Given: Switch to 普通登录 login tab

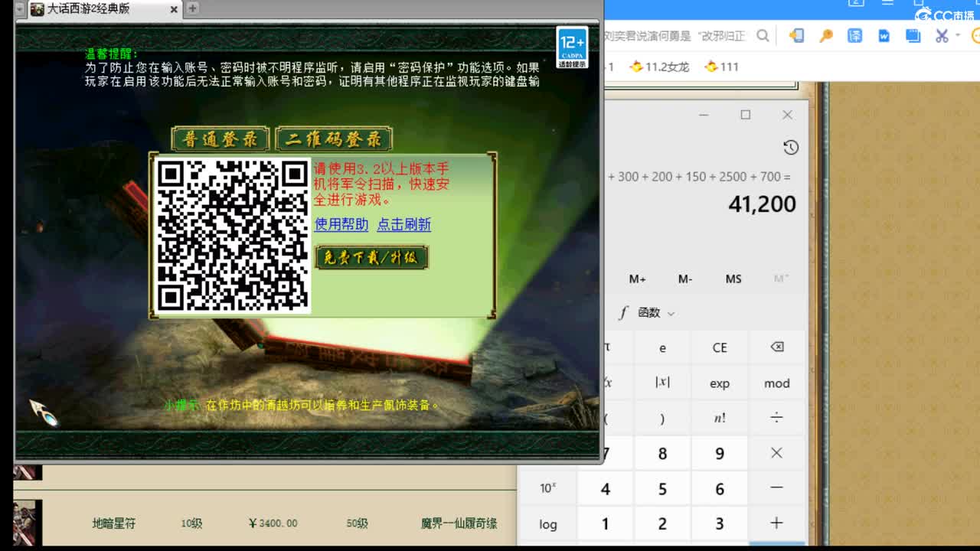Looking at the screenshot, I should pos(220,139).
